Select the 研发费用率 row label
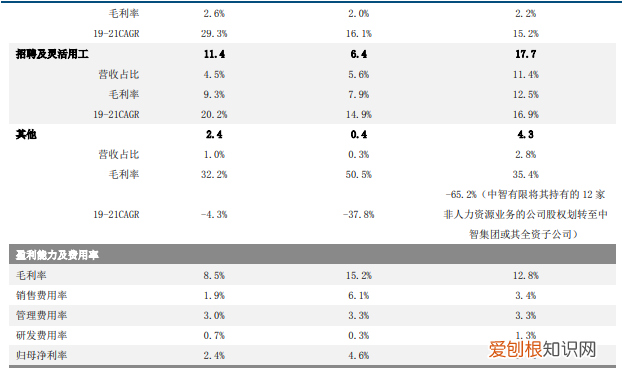This screenshot has height=368, width=622. pyautogui.click(x=42, y=335)
